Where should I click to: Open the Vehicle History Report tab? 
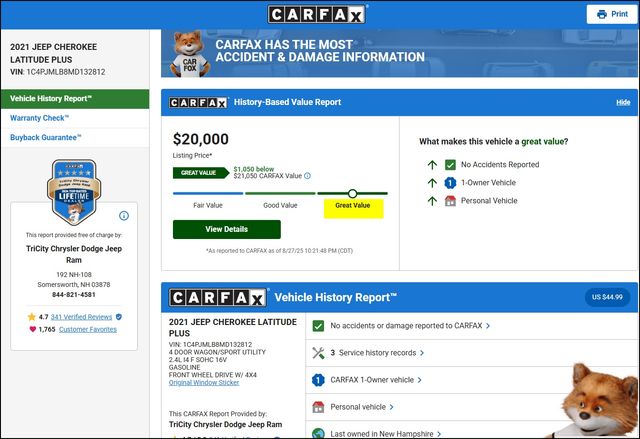click(x=75, y=99)
